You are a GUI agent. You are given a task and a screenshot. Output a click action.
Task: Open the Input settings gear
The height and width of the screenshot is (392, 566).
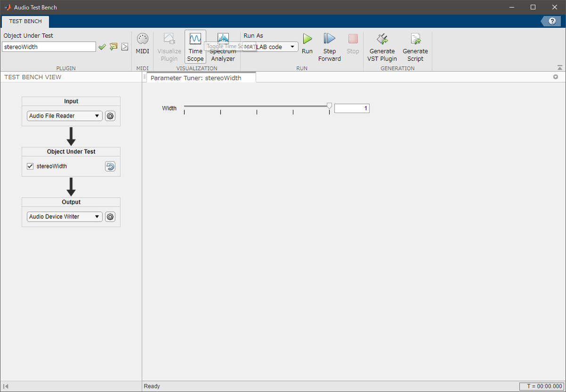pyautogui.click(x=110, y=116)
